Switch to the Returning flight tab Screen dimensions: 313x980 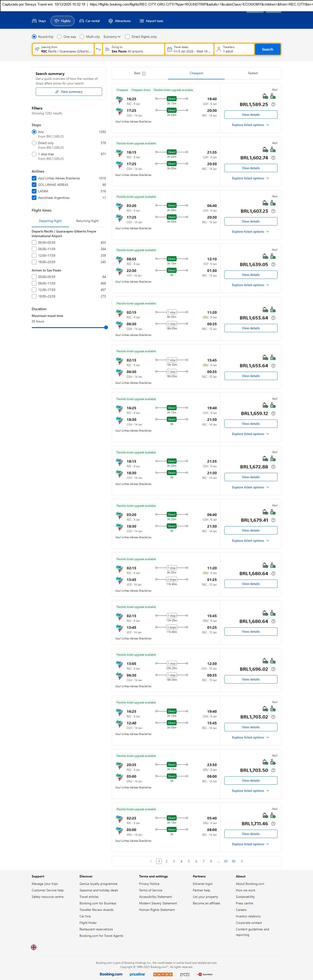87,221
